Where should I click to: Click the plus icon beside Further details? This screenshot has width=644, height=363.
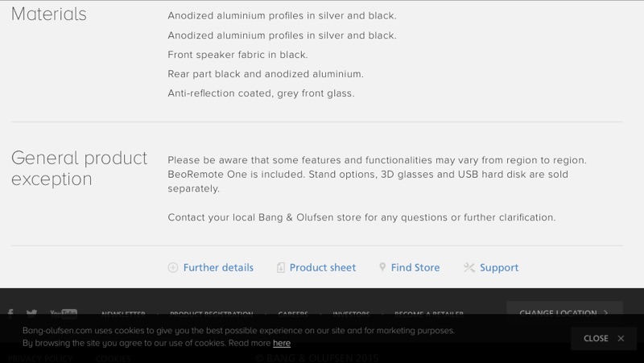[x=173, y=268]
